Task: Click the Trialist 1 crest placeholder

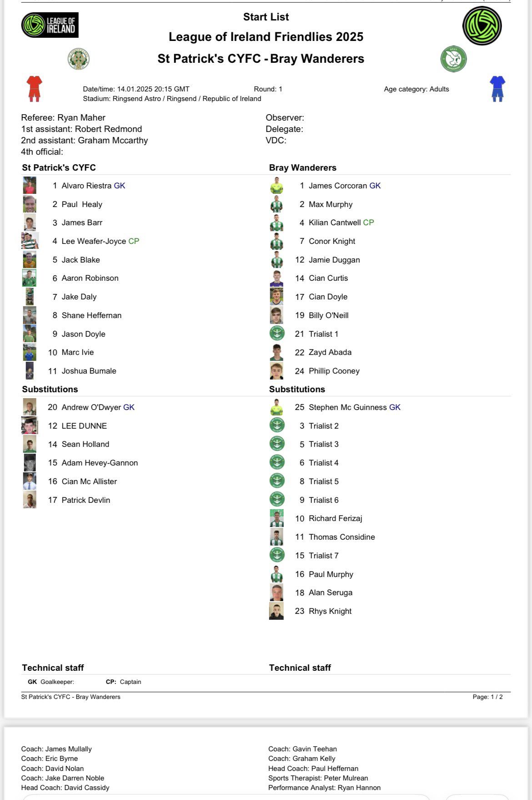Action: [277, 334]
